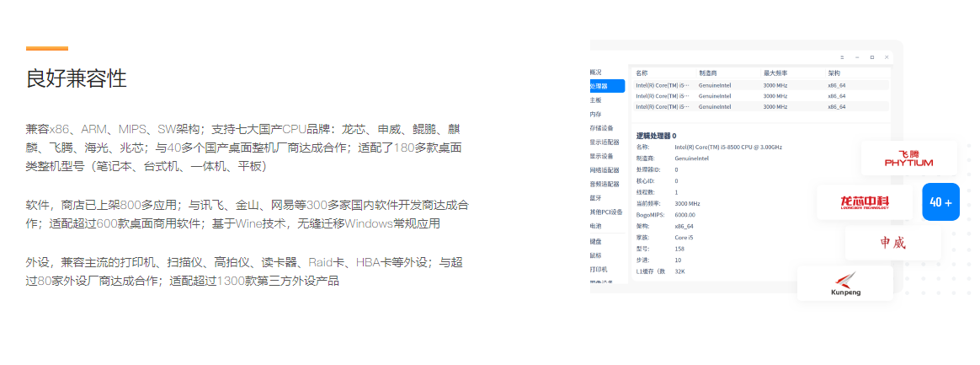Select 处理器 in the device sidebar
This screenshot has height=365, width=980.
[x=605, y=86]
